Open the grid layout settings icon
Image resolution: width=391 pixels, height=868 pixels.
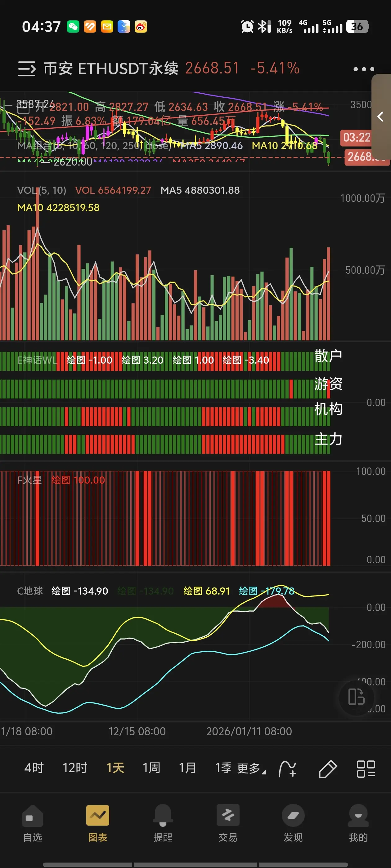(x=366, y=769)
